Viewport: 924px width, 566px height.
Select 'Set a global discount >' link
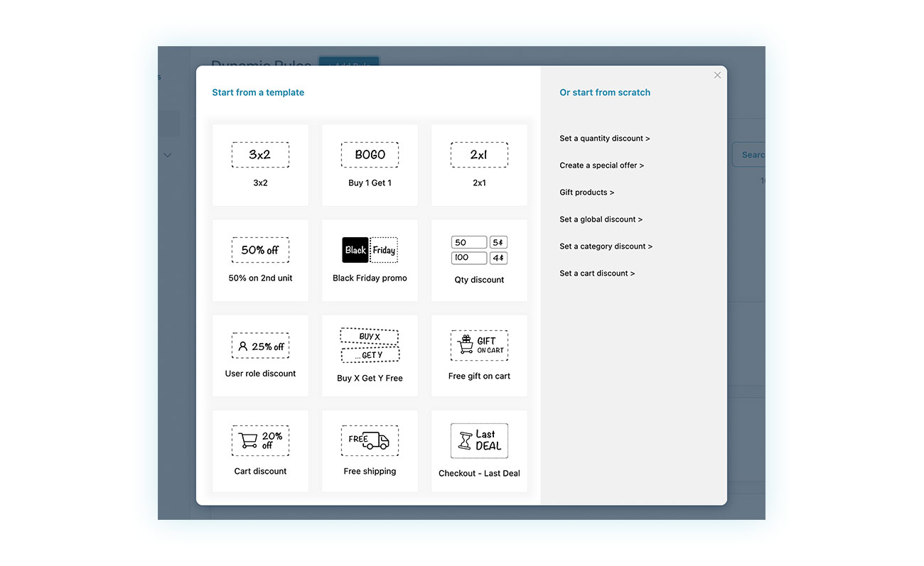point(601,219)
